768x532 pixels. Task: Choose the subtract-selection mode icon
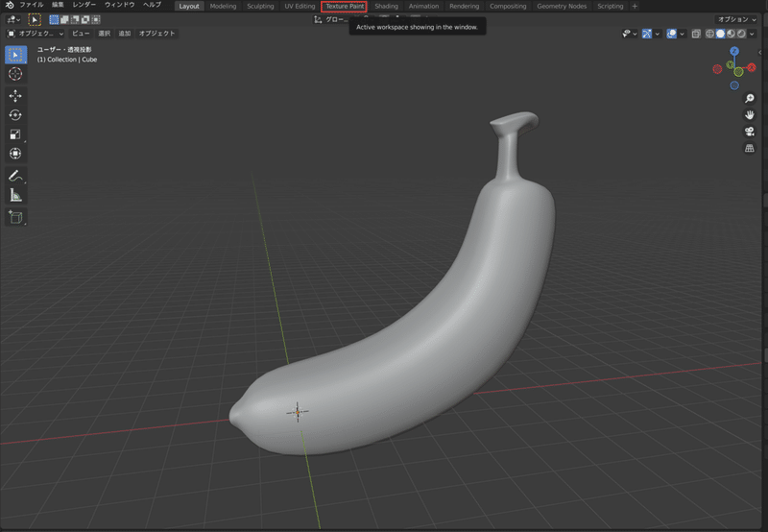tap(75, 19)
